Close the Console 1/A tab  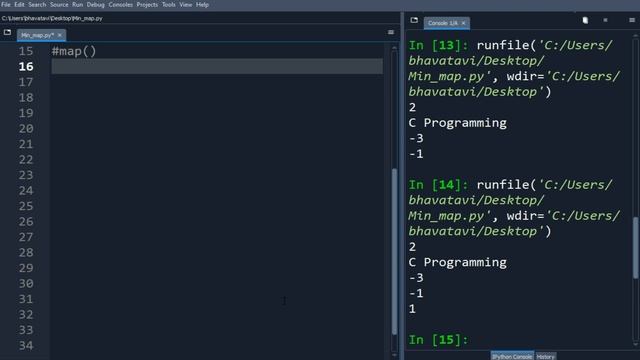click(463, 23)
